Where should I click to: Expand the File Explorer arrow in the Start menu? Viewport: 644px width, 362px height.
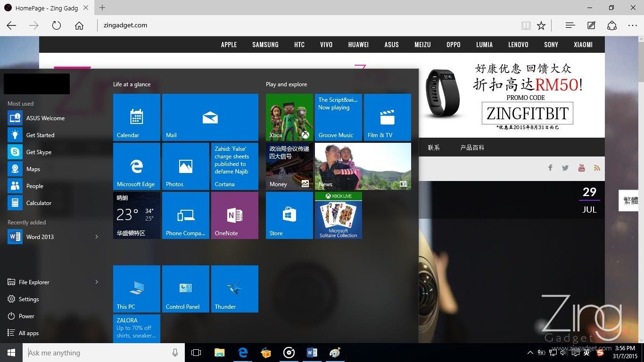click(x=97, y=282)
